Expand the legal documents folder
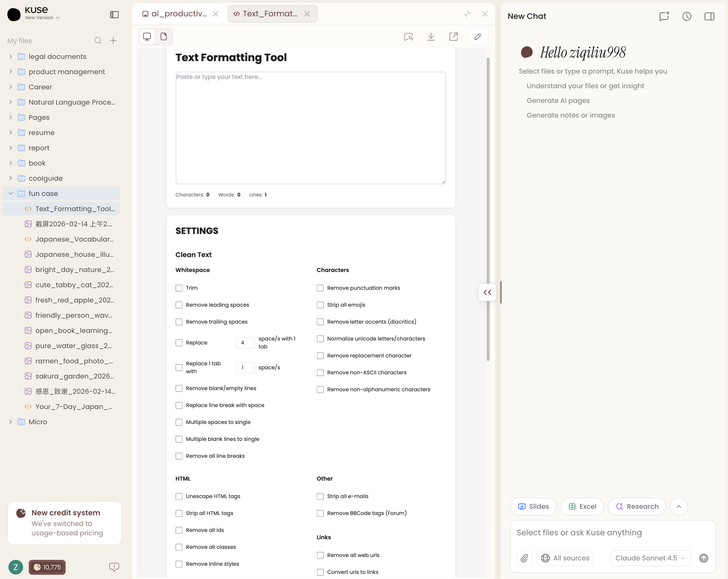728x579 pixels. pos(10,56)
